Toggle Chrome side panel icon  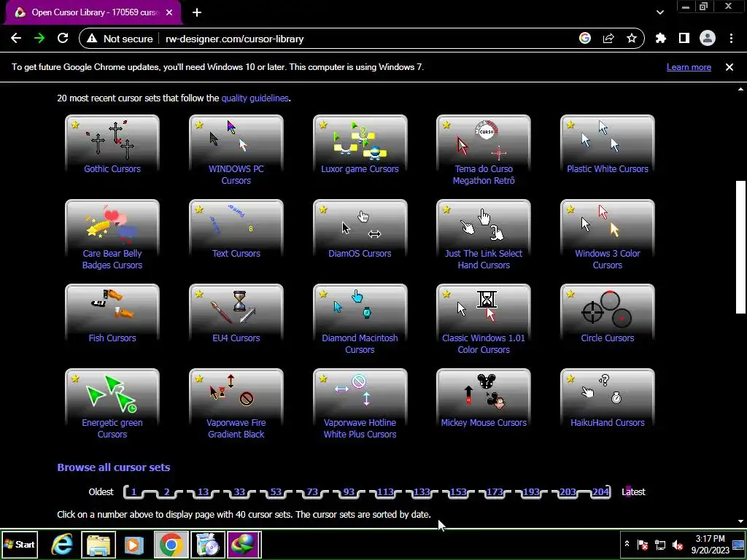[684, 39]
